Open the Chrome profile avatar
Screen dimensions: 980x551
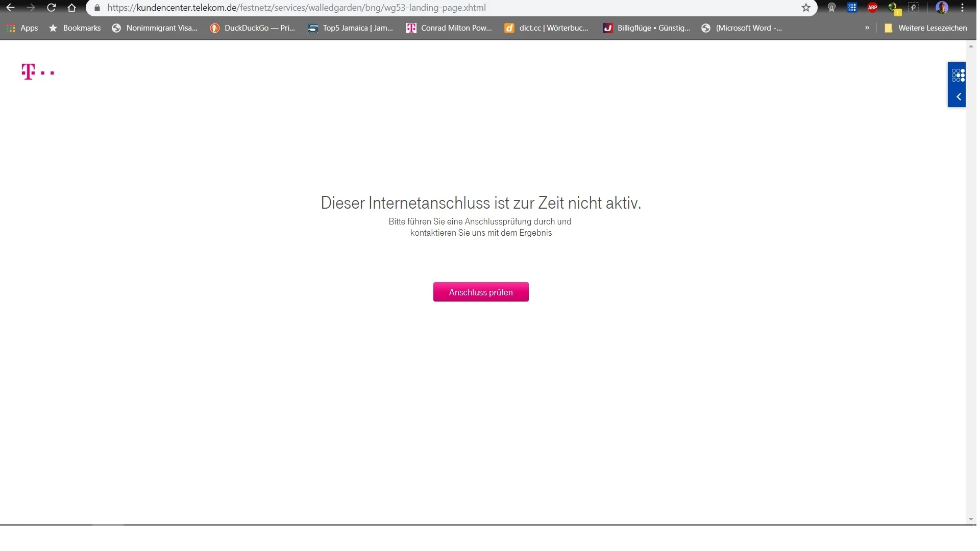point(941,8)
